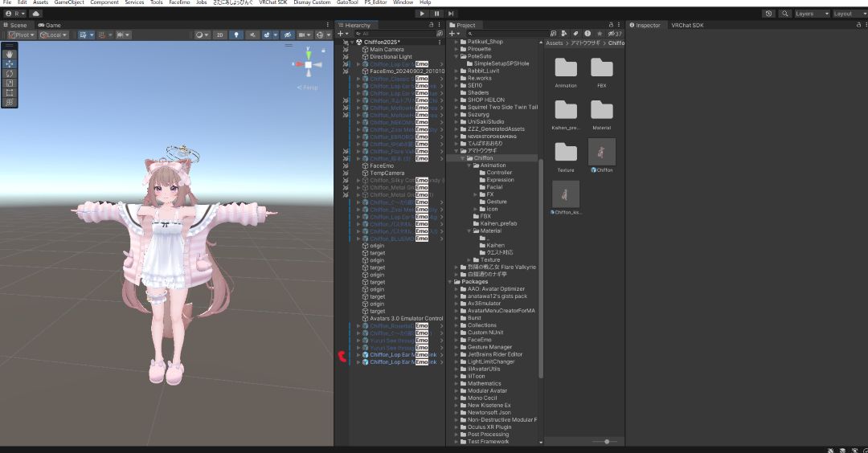Switch to the VRChat SDK tab
This screenshot has height=453, width=868.
pyautogui.click(x=687, y=25)
